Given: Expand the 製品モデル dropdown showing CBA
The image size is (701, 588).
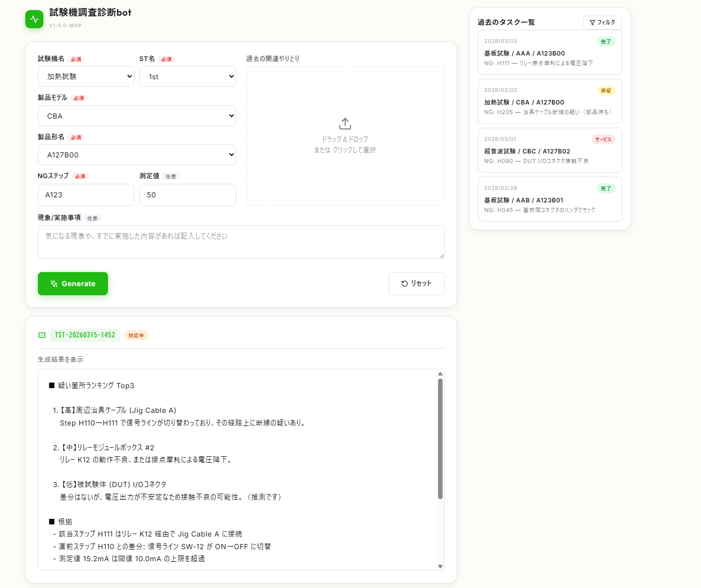Looking at the screenshot, I should point(137,116).
